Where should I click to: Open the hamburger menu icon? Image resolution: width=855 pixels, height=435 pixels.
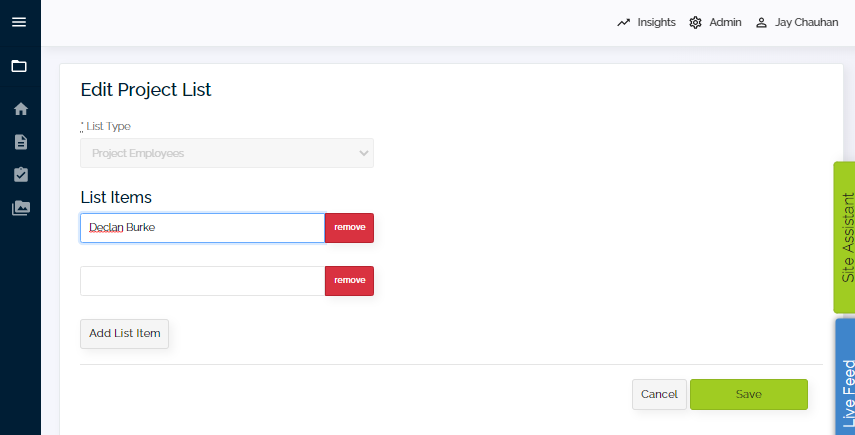(19, 22)
